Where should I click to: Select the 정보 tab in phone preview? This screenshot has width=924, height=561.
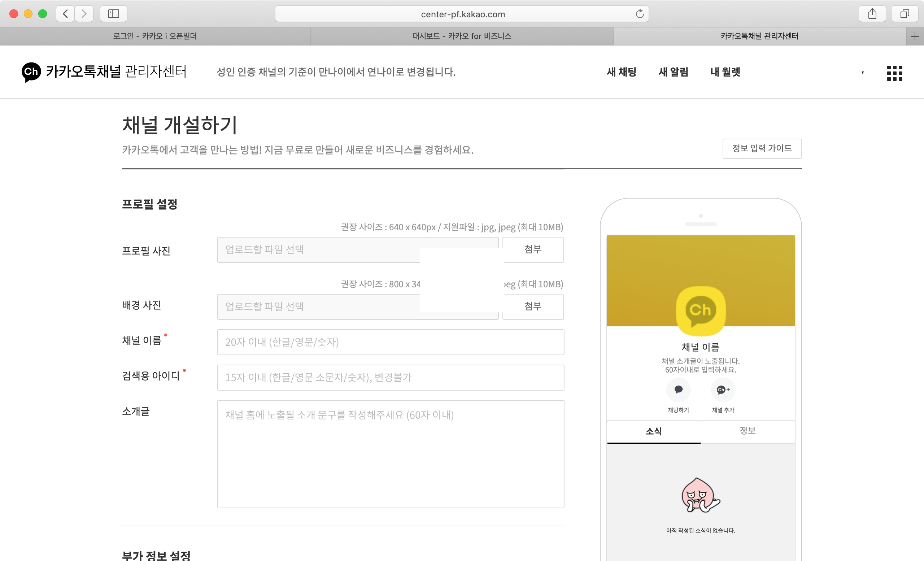click(747, 431)
